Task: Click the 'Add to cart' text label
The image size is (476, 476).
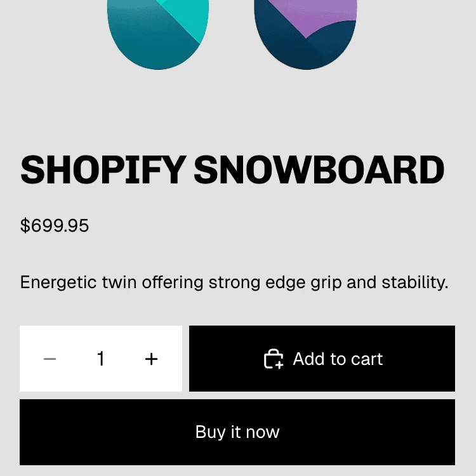Action: pos(338,359)
